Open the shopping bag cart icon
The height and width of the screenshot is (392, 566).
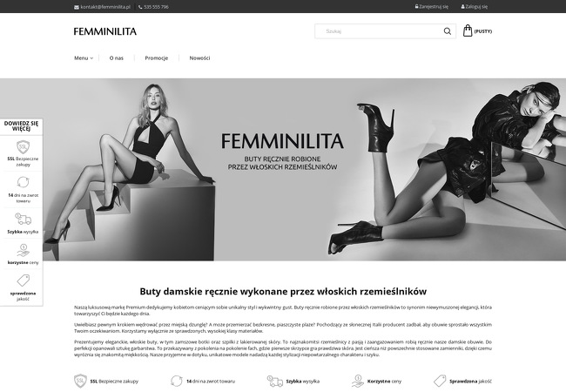468,30
